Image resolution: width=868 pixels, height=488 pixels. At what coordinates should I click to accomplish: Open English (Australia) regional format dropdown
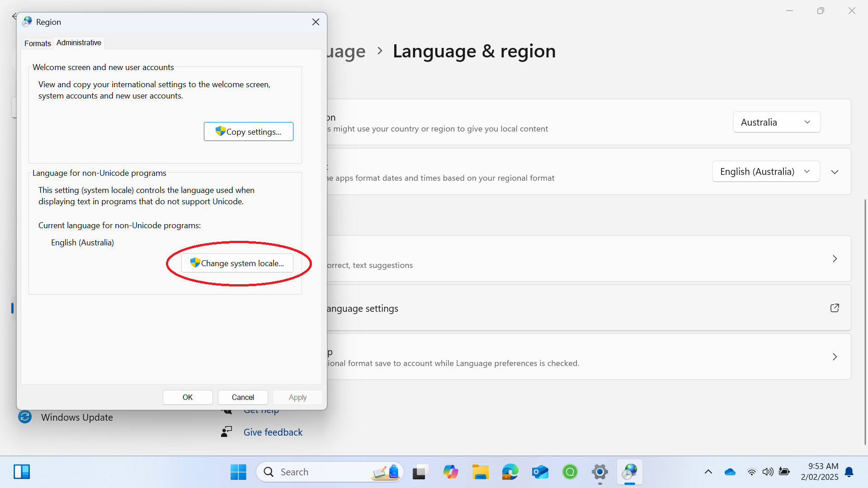[765, 172]
